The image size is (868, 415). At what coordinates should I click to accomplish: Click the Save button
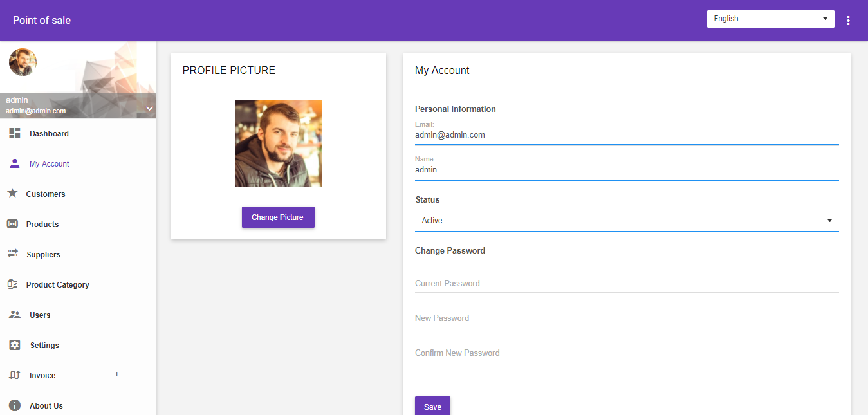(x=432, y=406)
